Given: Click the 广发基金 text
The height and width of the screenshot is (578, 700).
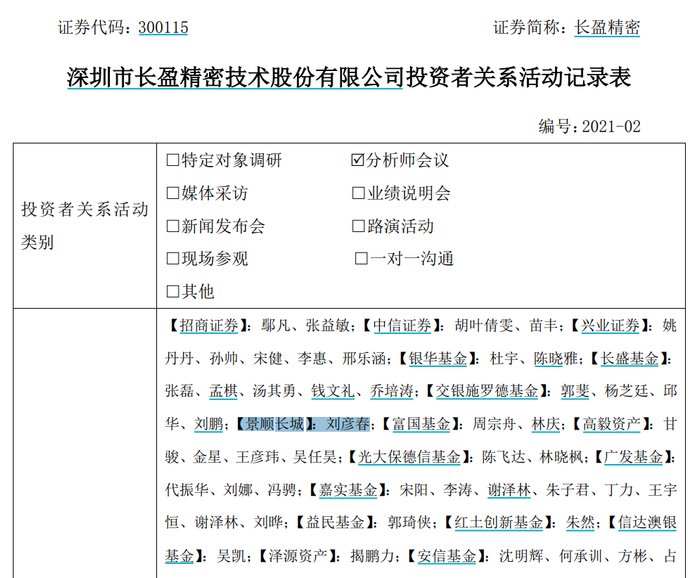Looking at the screenshot, I should coord(633,457).
